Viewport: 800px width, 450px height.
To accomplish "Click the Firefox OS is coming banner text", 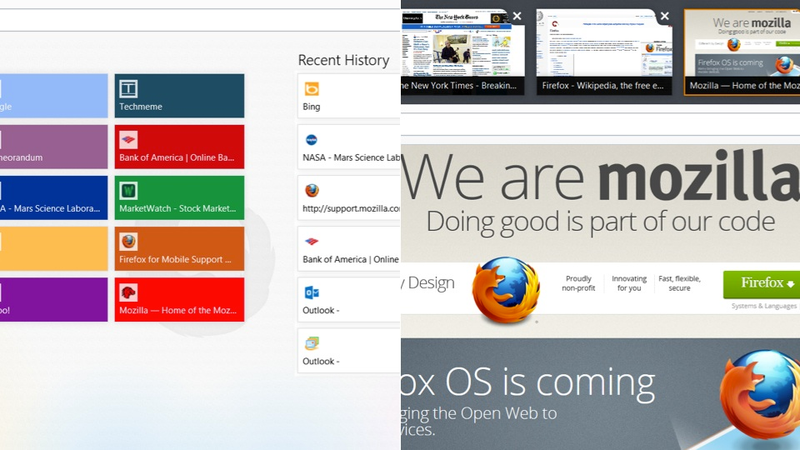I will tap(528, 383).
